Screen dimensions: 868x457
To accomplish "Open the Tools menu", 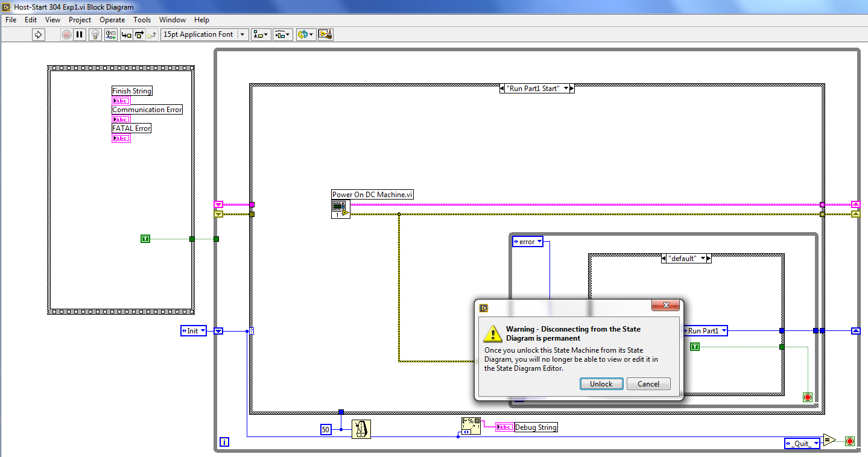I will click(x=142, y=20).
